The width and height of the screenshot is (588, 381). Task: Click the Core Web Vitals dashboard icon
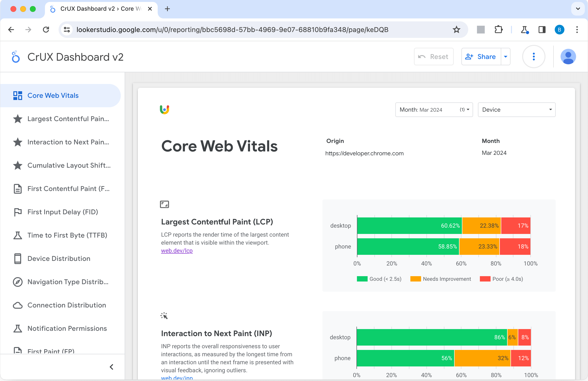(17, 96)
